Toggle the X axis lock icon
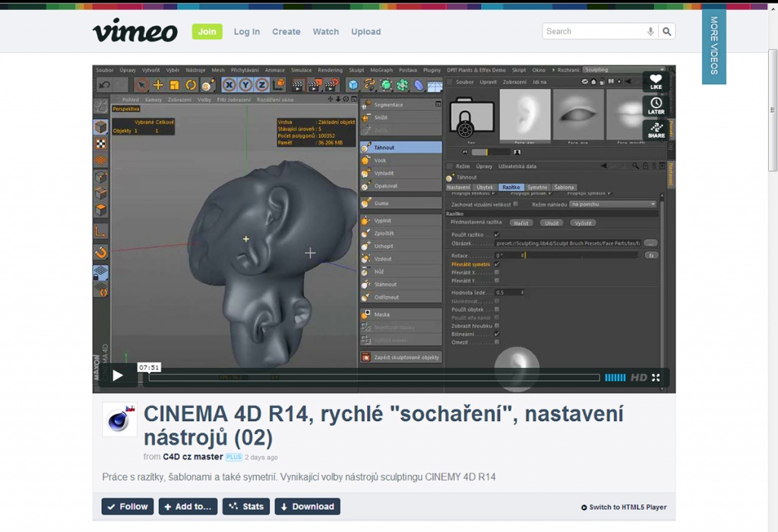 point(229,85)
